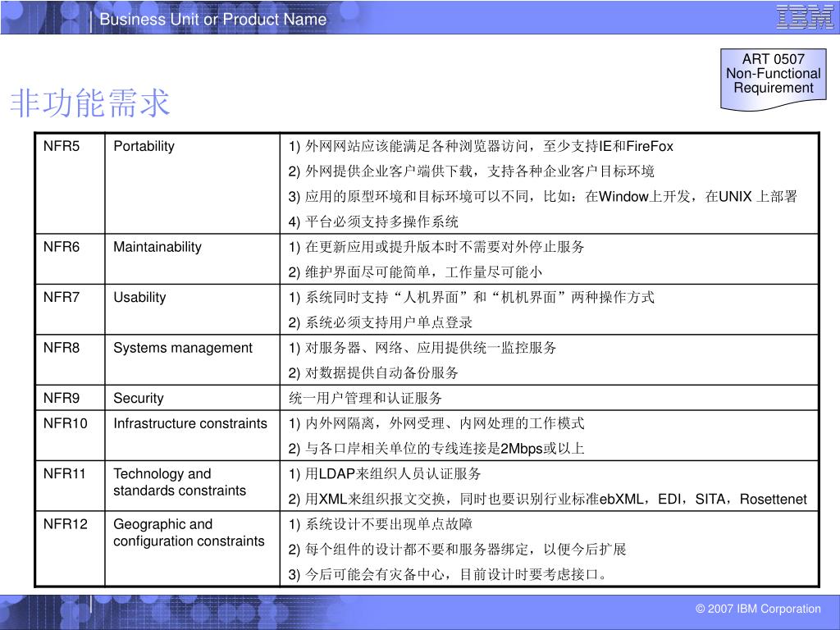This screenshot has width=840, height=630.
Task: Click the © 2007 IBM Corporation footer
Action: point(758,609)
